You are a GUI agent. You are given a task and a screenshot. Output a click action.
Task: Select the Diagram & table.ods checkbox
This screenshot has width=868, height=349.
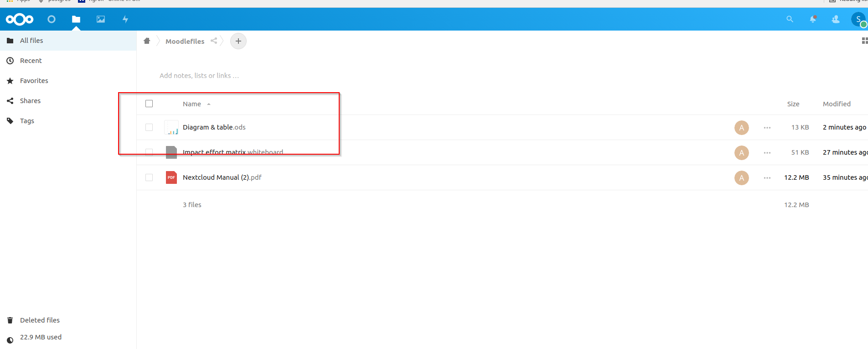[149, 127]
